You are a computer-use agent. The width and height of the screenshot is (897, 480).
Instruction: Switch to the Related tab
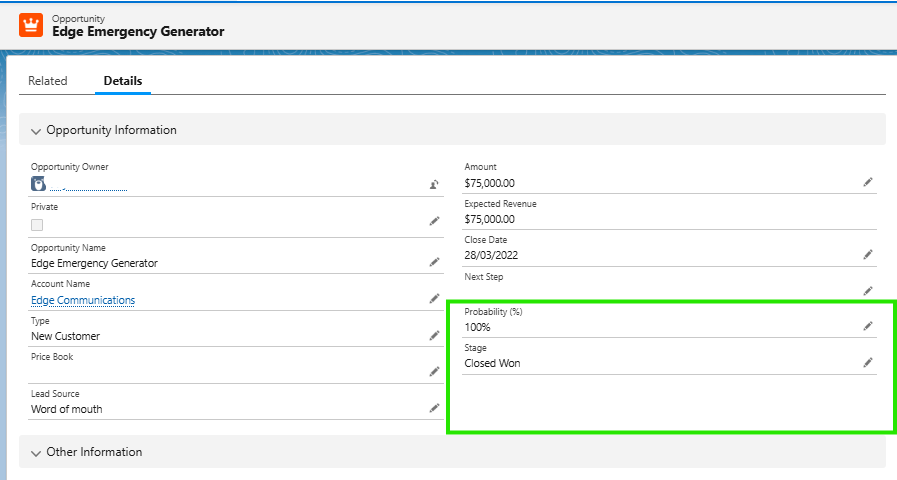[x=48, y=81]
